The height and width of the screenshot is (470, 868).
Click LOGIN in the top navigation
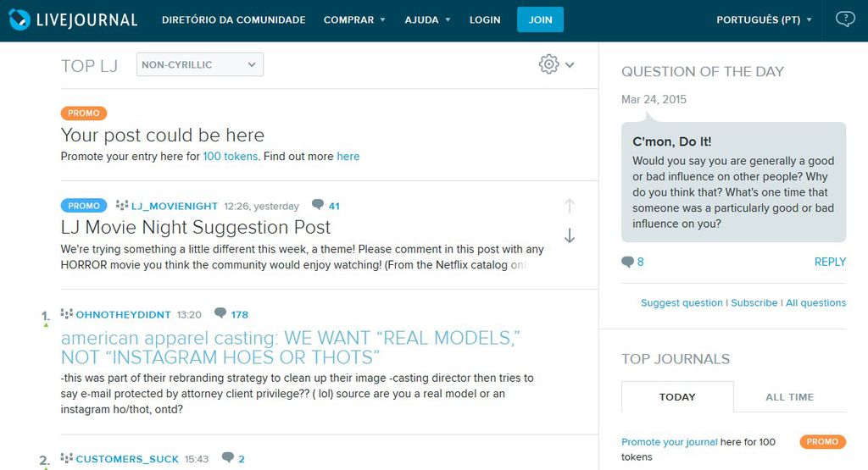coord(485,20)
